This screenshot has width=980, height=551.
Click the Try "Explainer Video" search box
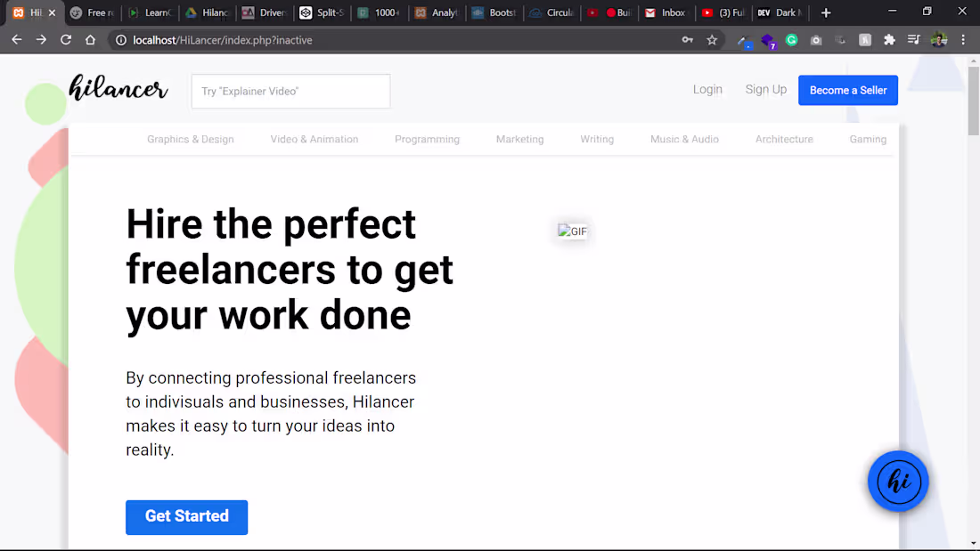point(290,91)
